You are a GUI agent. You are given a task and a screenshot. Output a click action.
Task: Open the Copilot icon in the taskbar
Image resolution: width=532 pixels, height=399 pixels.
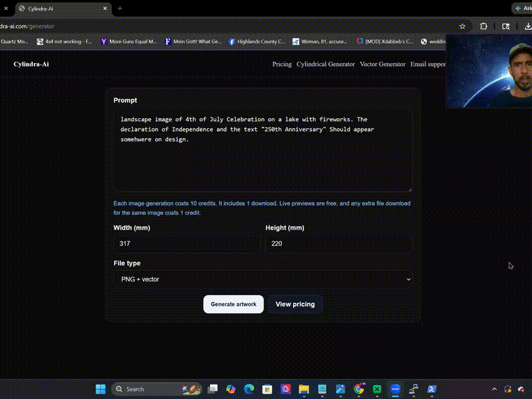click(231, 389)
